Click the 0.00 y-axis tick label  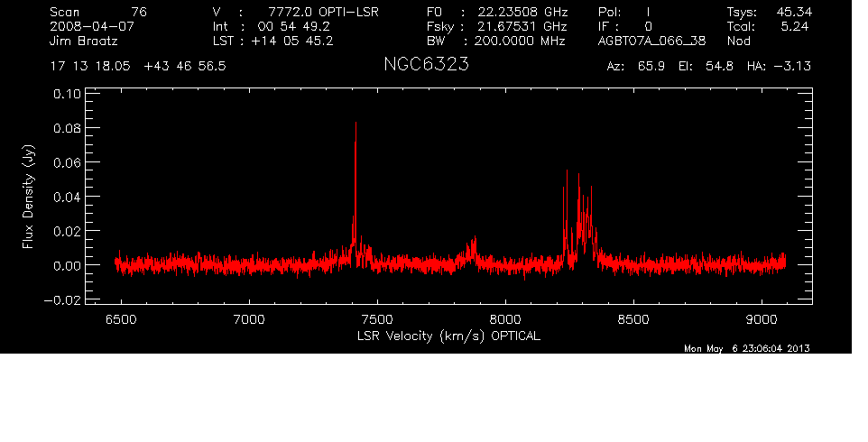67,265
